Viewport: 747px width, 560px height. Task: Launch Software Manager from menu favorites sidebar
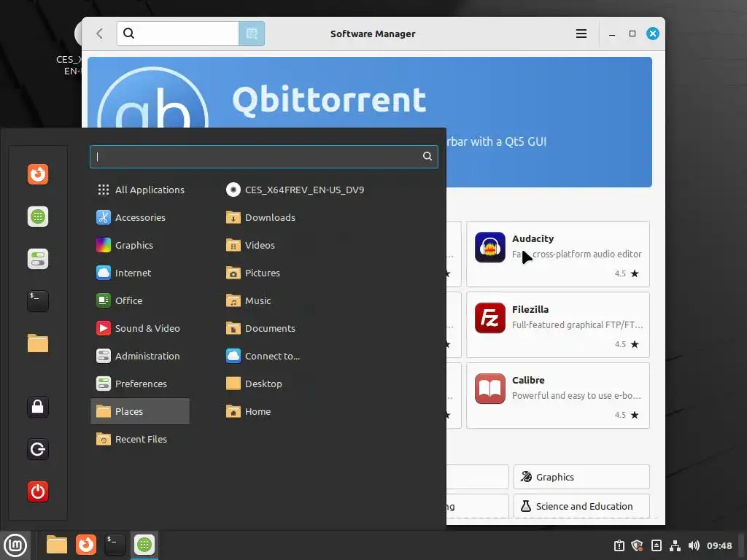38,217
